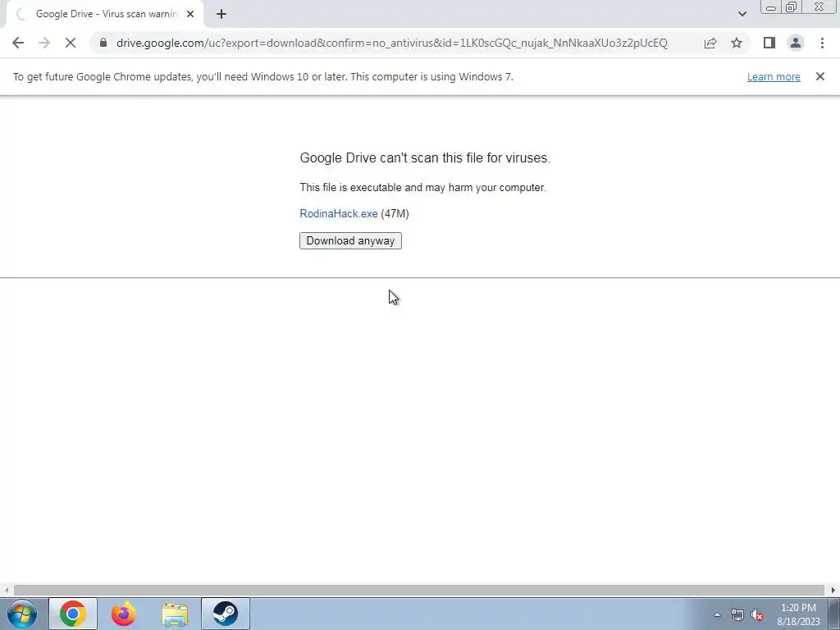Image resolution: width=840 pixels, height=630 pixels.
Task: Open the network tray icon
Action: coord(737,614)
